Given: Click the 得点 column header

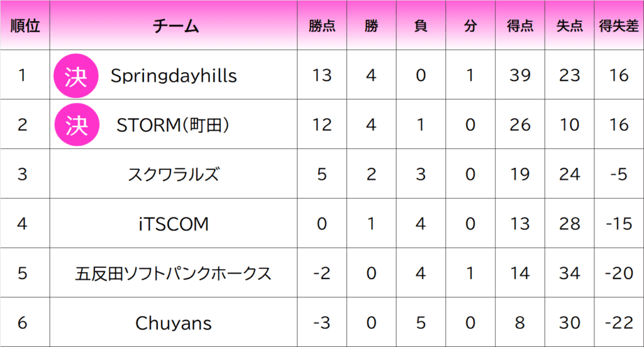Looking at the screenshot, I should (x=520, y=26).
